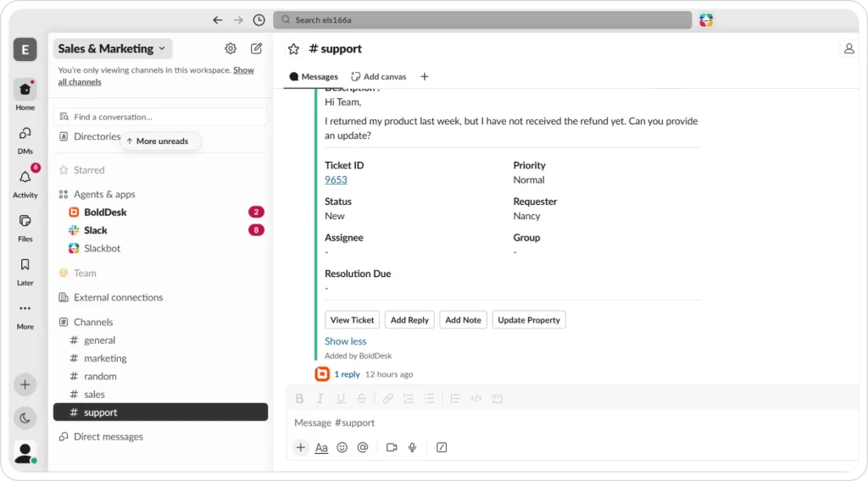Open Home in the sidebar

(25, 95)
